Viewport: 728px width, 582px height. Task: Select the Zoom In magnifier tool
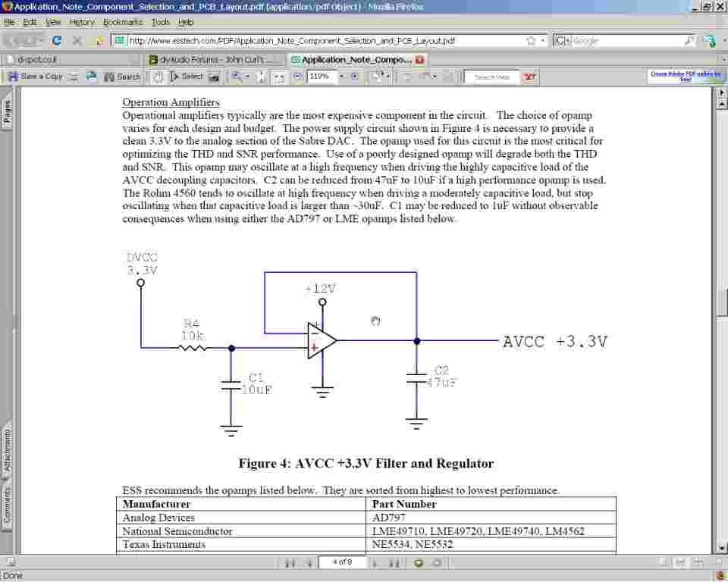click(x=237, y=76)
